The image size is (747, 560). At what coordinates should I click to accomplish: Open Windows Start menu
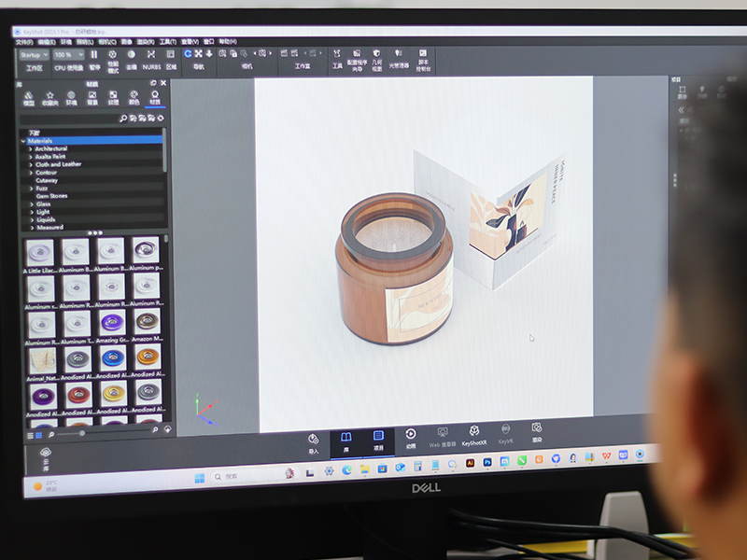click(200, 478)
